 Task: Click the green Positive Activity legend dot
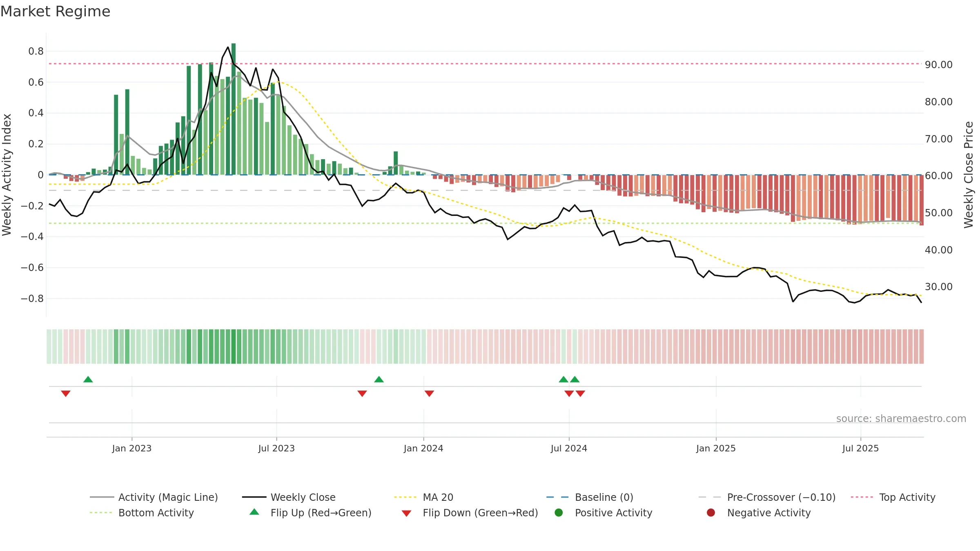(x=559, y=513)
